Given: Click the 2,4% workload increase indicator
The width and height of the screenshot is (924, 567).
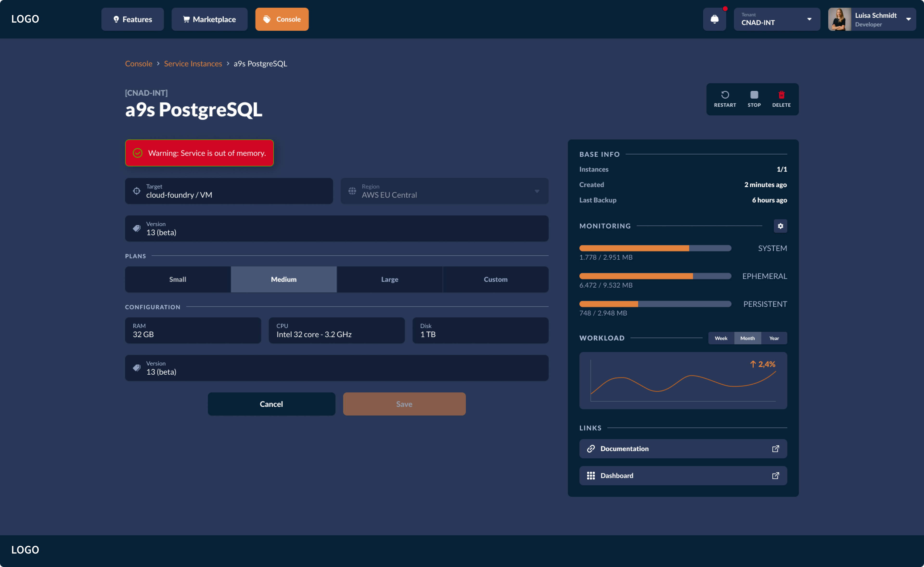Looking at the screenshot, I should coord(762,364).
